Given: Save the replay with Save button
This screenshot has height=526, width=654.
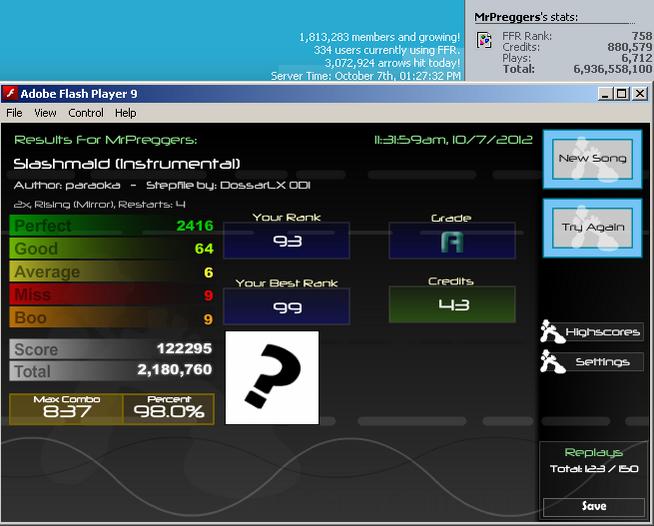Looking at the screenshot, I should pos(594,506).
